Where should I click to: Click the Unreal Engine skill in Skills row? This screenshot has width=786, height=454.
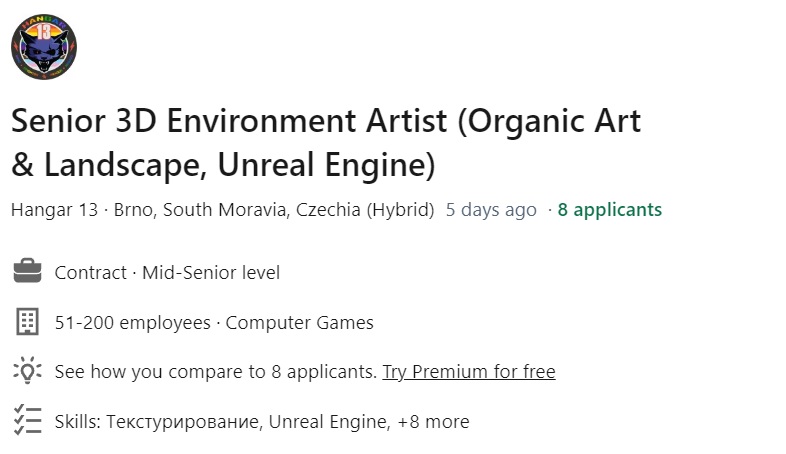pyautogui.click(x=327, y=421)
